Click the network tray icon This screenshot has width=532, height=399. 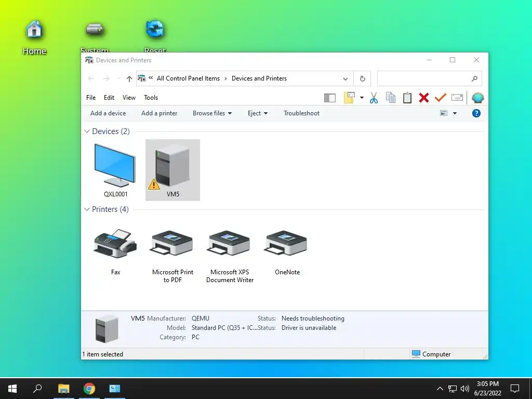coord(453,389)
